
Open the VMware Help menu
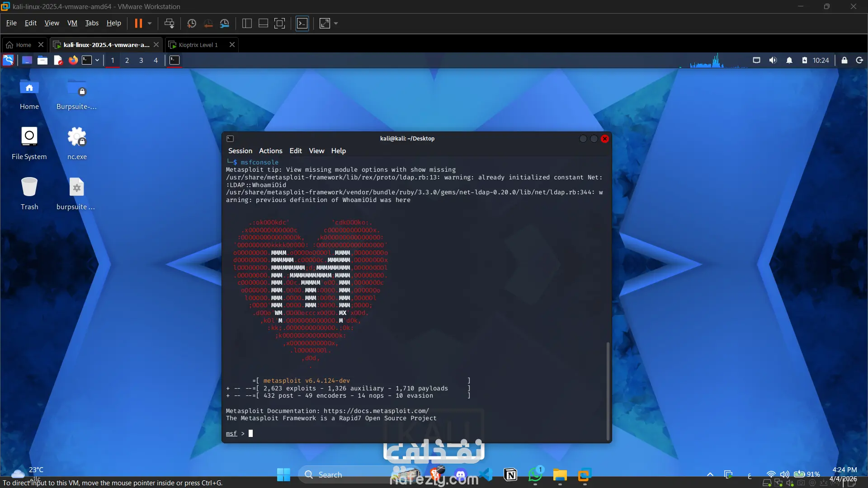pyautogui.click(x=113, y=23)
